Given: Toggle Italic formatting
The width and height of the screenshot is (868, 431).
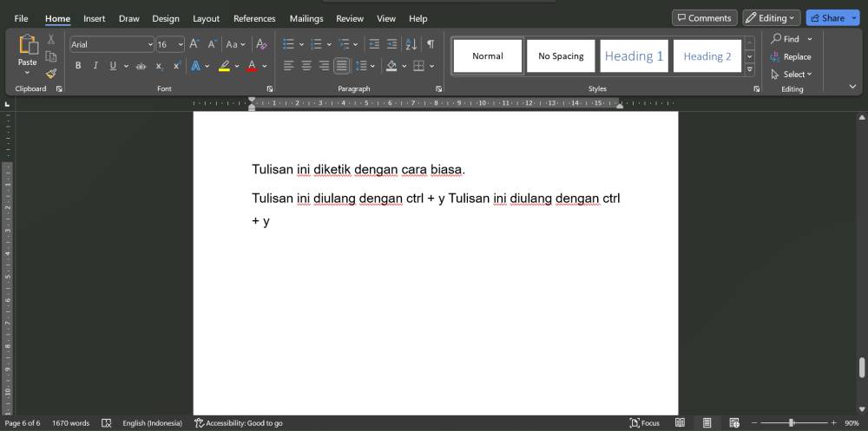Looking at the screenshot, I should coord(95,66).
